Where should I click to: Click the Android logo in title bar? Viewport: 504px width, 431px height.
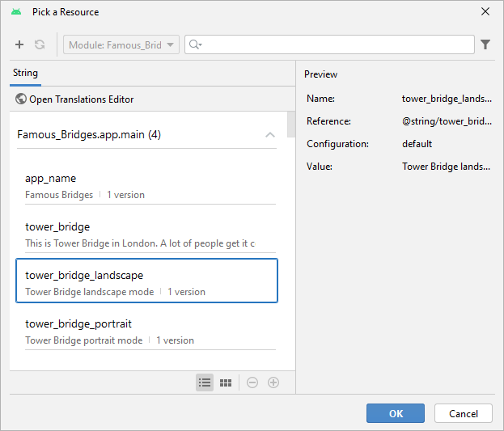click(x=16, y=12)
